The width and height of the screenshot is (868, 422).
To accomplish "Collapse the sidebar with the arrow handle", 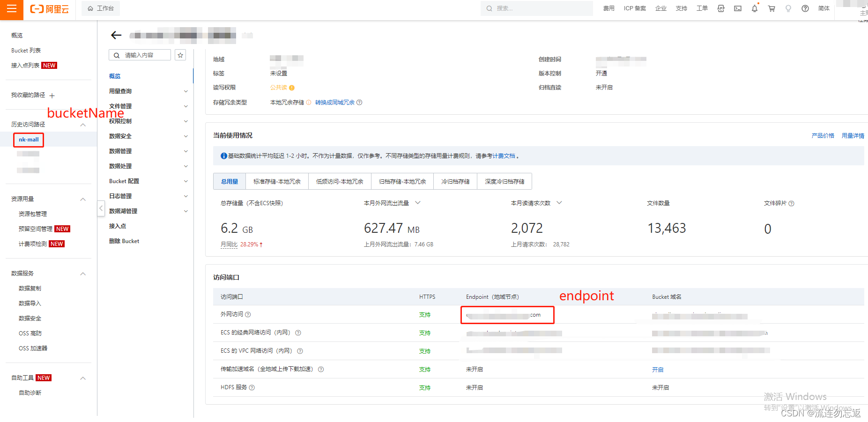I will [101, 208].
